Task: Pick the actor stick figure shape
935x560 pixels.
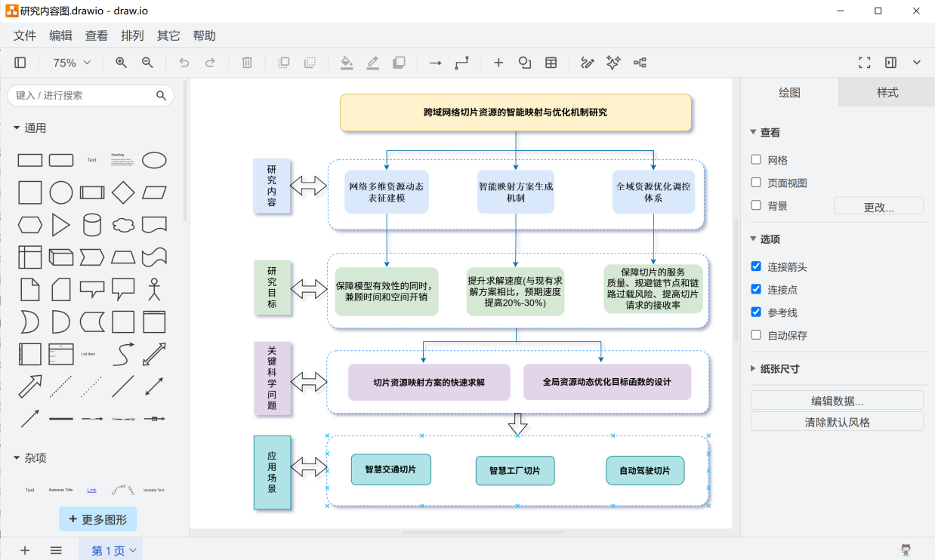Action: tap(155, 290)
